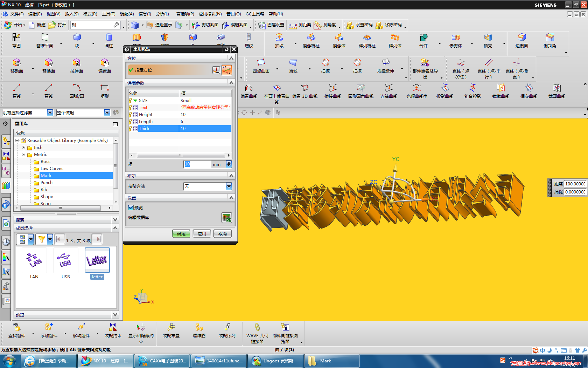Select the 基准平面 datum plane tool
The width and height of the screenshot is (588, 368).
click(45, 41)
